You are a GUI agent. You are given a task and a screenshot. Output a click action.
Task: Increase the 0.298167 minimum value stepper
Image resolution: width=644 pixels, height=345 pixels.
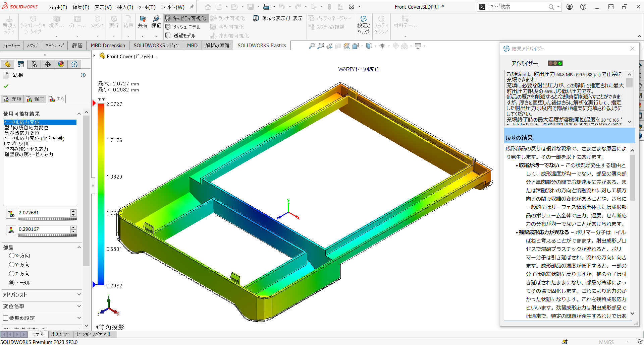[73, 227]
